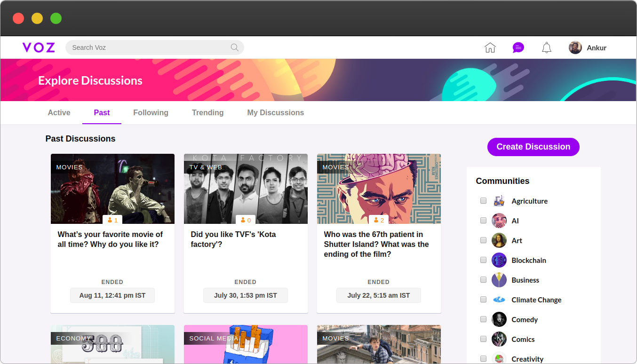Click the Agriculture community icon
The height and width of the screenshot is (364, 637).
(499, 201)
